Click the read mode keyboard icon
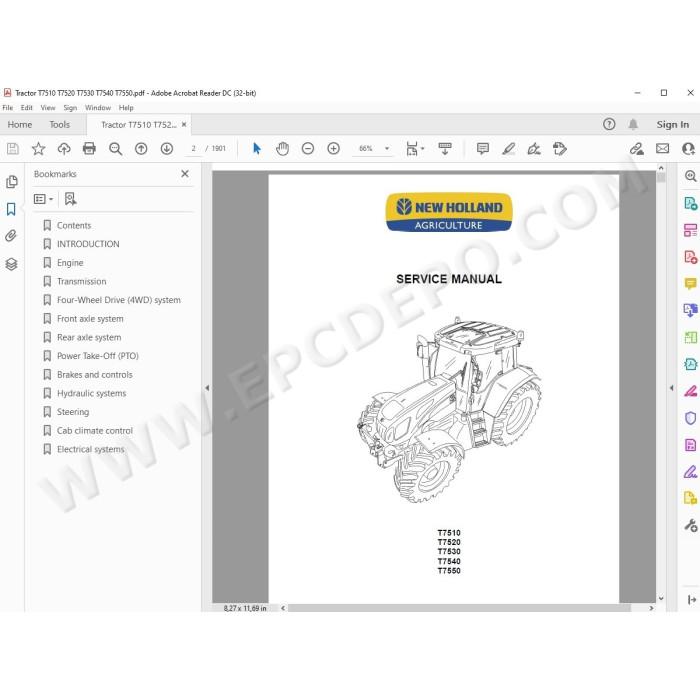Image resolution: width=700 pixels, height=700 pixels. (445, 149)
